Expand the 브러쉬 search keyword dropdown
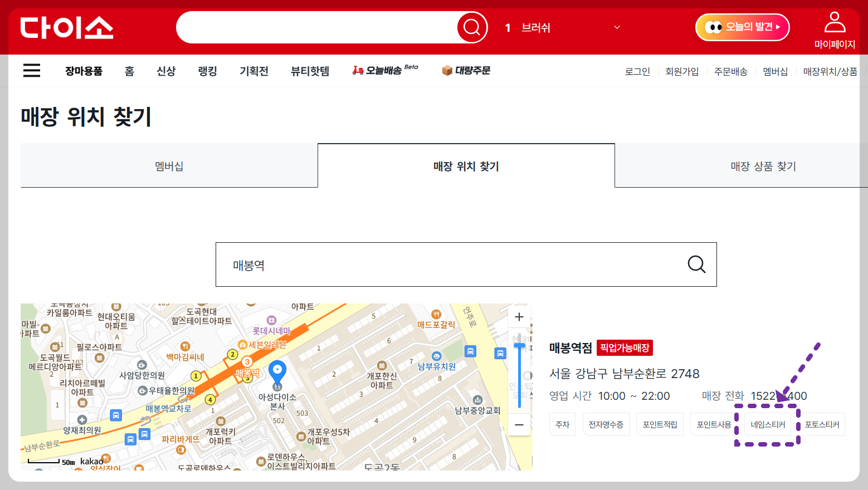This screenshot has height=490, width=868. (x=616, y=27)
